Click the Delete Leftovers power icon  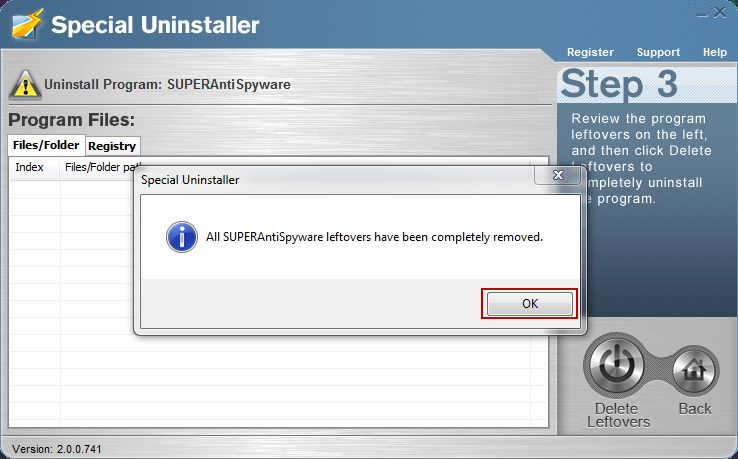pyautogui.click(x=616, y=366)
